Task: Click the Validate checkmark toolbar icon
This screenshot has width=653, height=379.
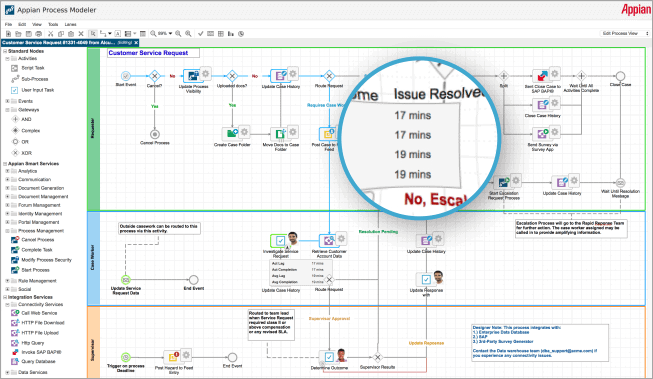Action: (200, 34)
